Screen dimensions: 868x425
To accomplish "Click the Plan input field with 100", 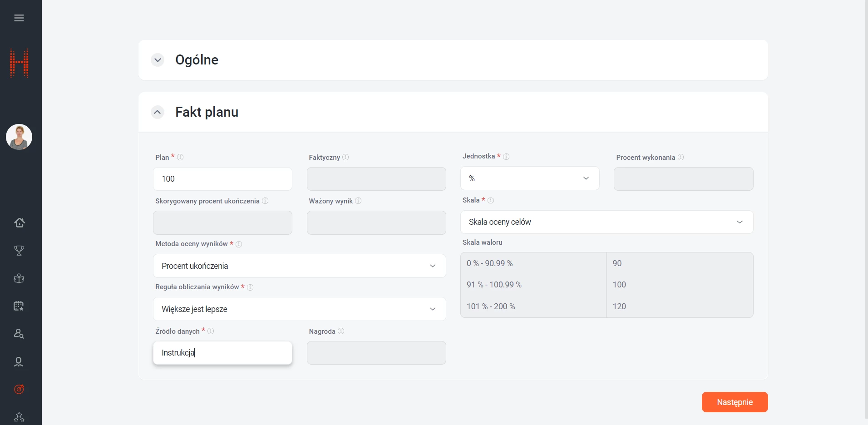I will tap(222, 179).
